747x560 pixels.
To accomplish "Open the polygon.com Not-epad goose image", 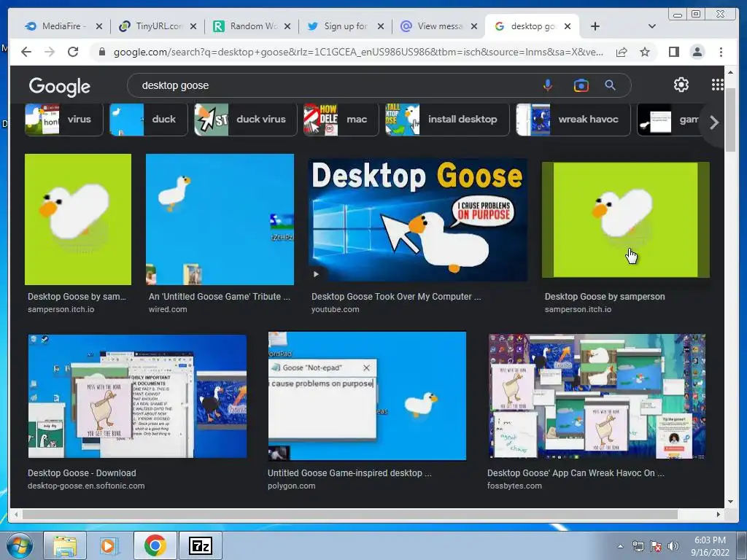I will pos(367,396).
